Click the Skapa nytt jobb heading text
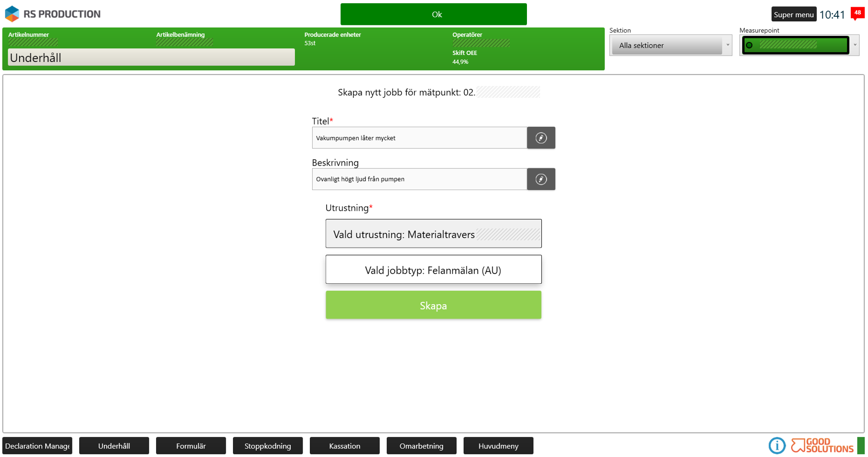Image resolution: width=868 pixels, height=457 pixels. [x=406, y=92]
